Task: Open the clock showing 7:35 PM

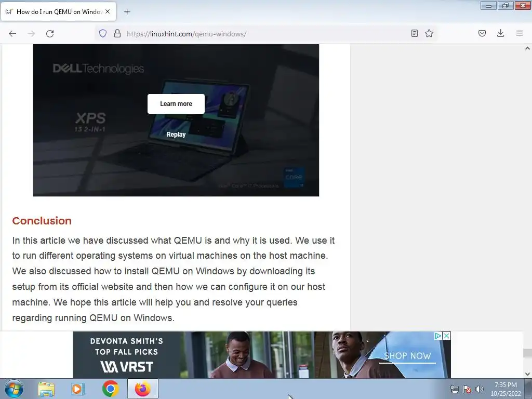Action: pyautogui.click(x=506, y=389)
